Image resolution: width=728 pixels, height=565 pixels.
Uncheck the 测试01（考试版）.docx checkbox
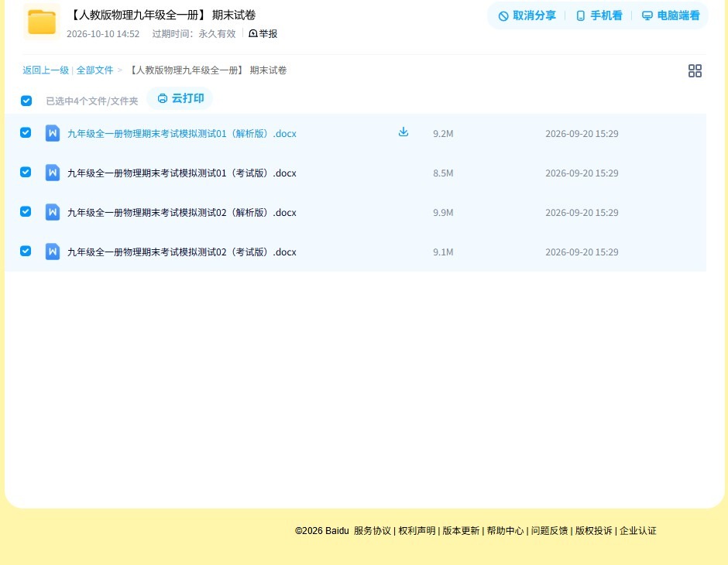tap(26, 172)
